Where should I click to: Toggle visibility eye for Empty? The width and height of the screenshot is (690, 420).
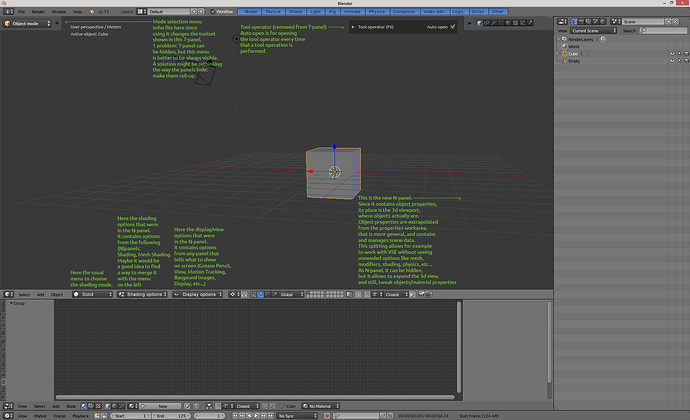click(672, 61)
